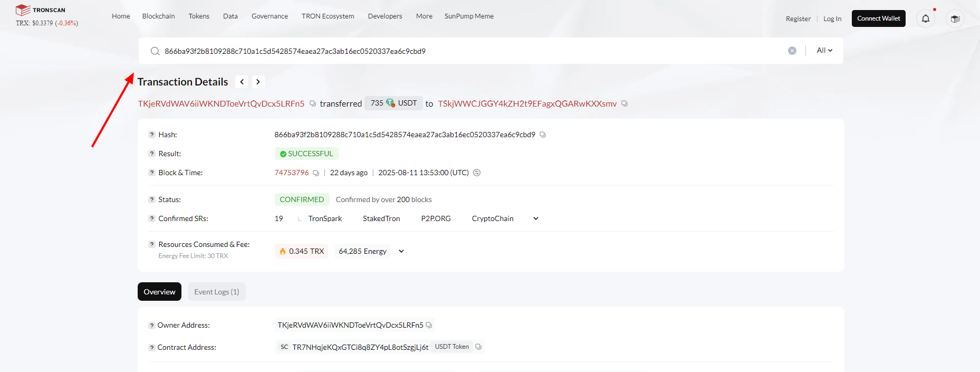Copy the transaction hash

(543, 135)
